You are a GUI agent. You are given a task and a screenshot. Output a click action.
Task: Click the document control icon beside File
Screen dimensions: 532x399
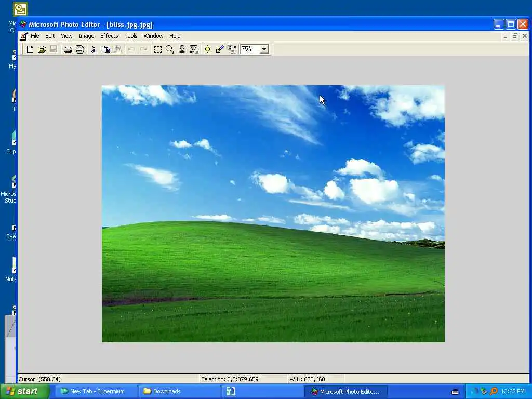coord(23,36)
